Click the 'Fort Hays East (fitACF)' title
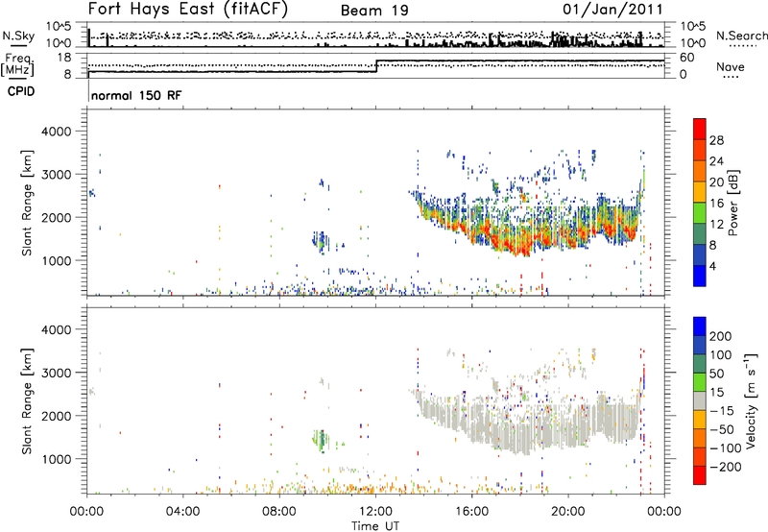 click(x=187, y=9)
